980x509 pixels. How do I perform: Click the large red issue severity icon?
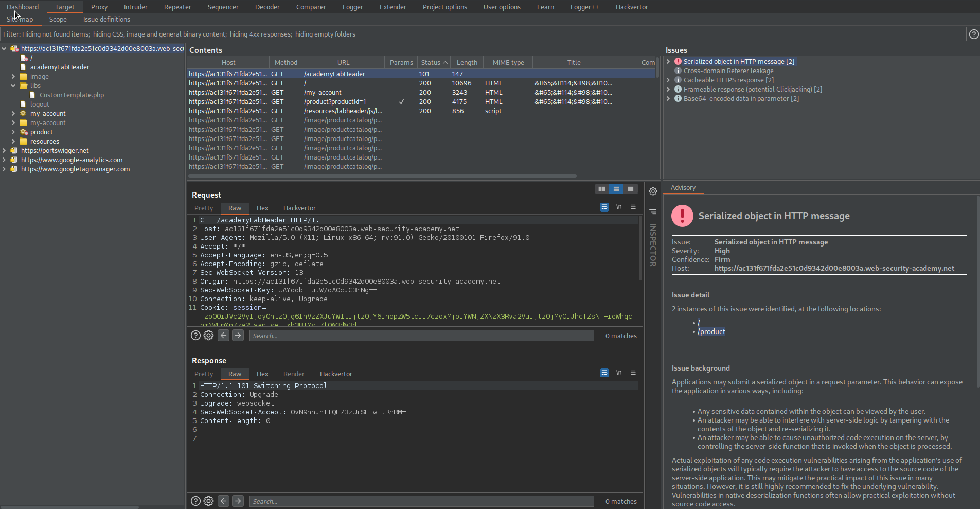coord(682,216)
